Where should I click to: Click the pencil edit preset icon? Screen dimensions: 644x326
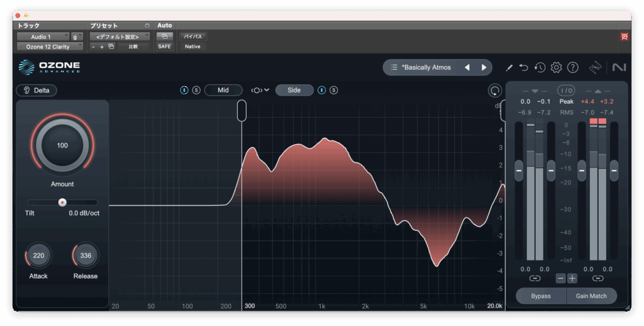[x=509, y=67]
